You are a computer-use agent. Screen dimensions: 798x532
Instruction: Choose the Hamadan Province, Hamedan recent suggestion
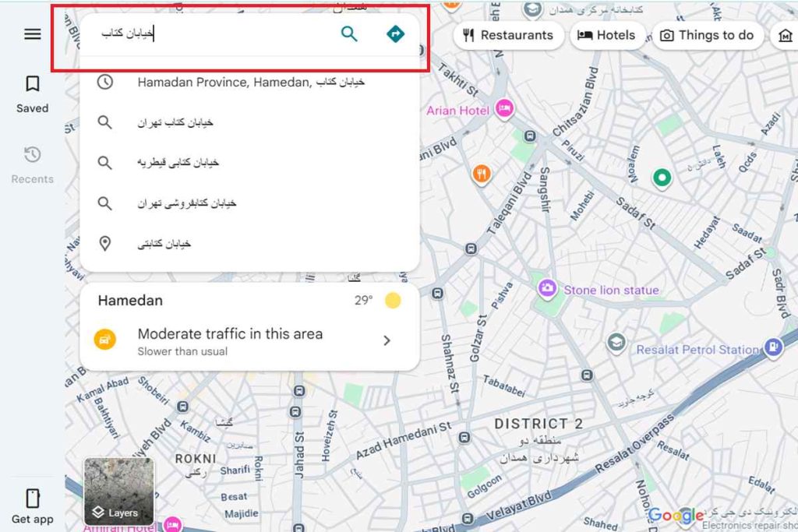pos(250,82)
